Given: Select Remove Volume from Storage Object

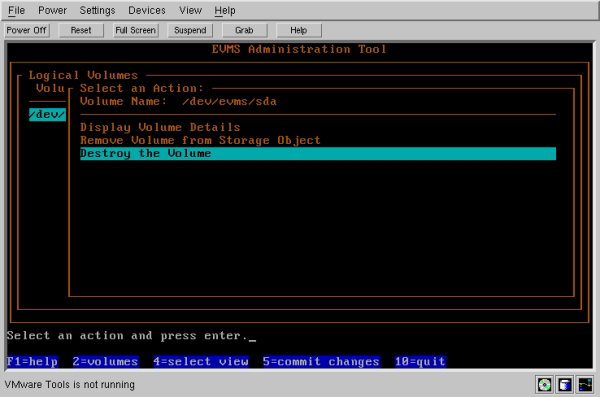Looking at the screenshot, I should (200, 140).
